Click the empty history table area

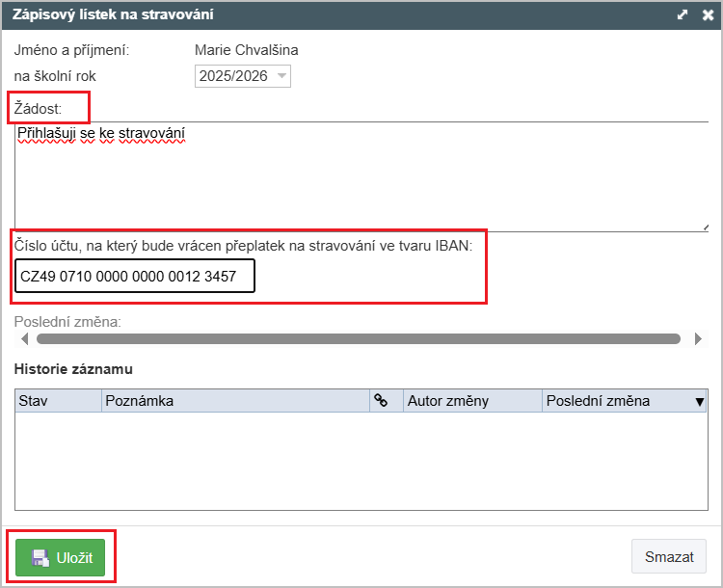point(361,461)
